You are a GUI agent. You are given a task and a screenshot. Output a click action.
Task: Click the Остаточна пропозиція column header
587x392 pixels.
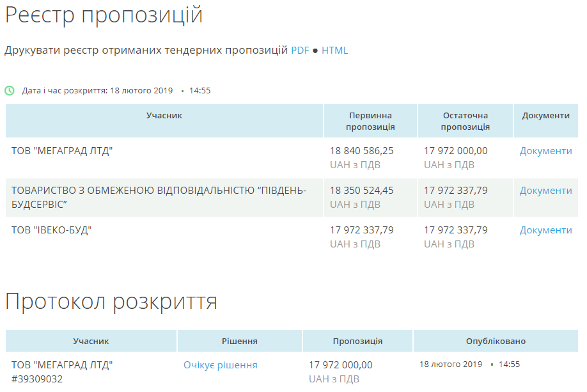point(465,121)
